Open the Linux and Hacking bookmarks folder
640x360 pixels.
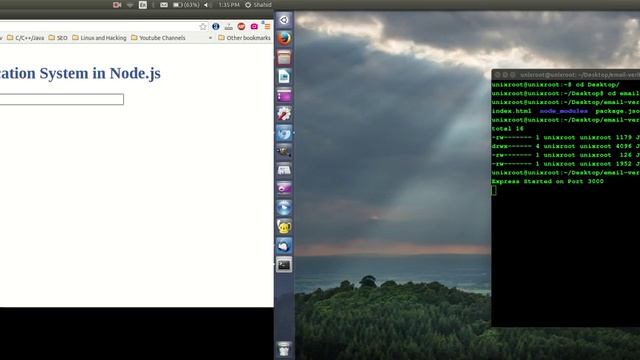(99, 38)
